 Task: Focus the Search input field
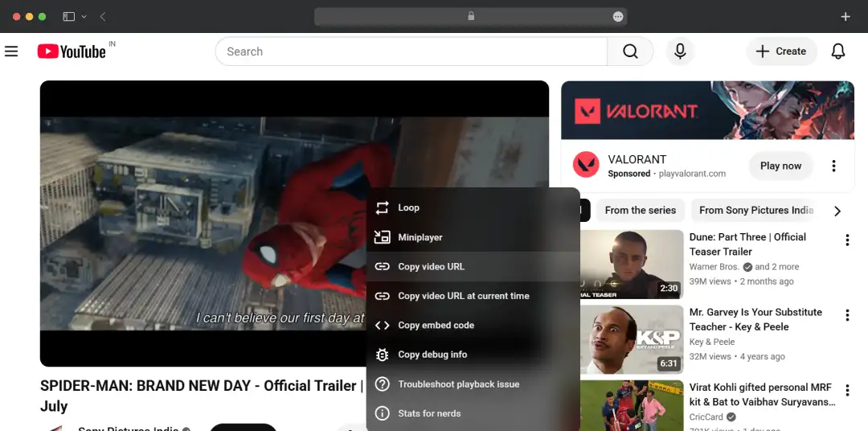click(x=411, y=51)
